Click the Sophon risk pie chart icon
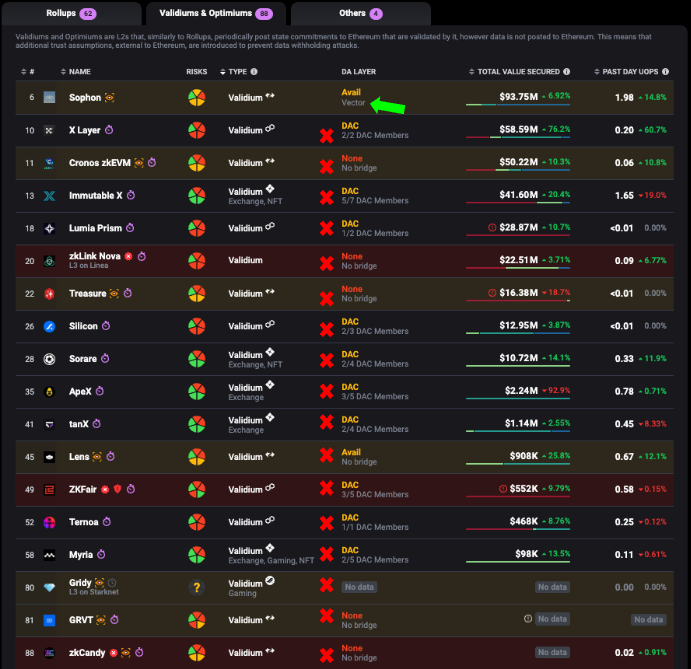The height and width of the screenshot is (669, 691). coord(197,97)
